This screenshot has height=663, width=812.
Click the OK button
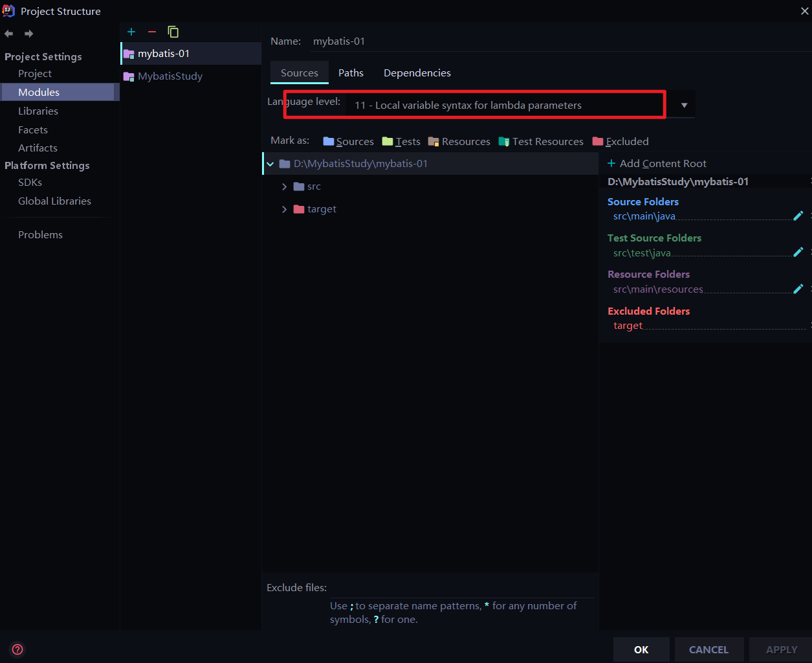641,649
